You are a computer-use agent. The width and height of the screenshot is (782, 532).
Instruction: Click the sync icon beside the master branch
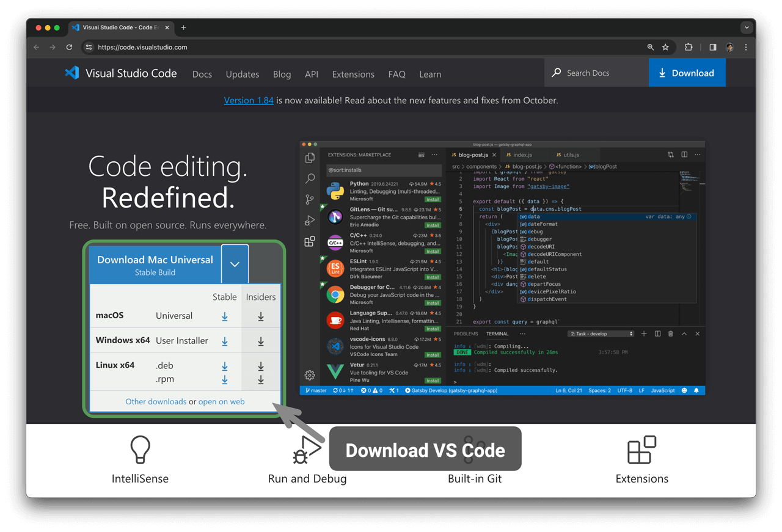335,390
